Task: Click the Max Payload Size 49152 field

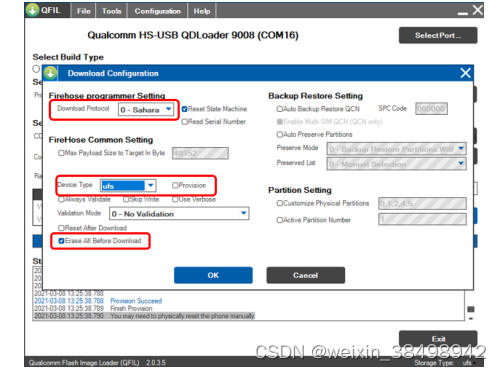Action: (x=200, y=153)
